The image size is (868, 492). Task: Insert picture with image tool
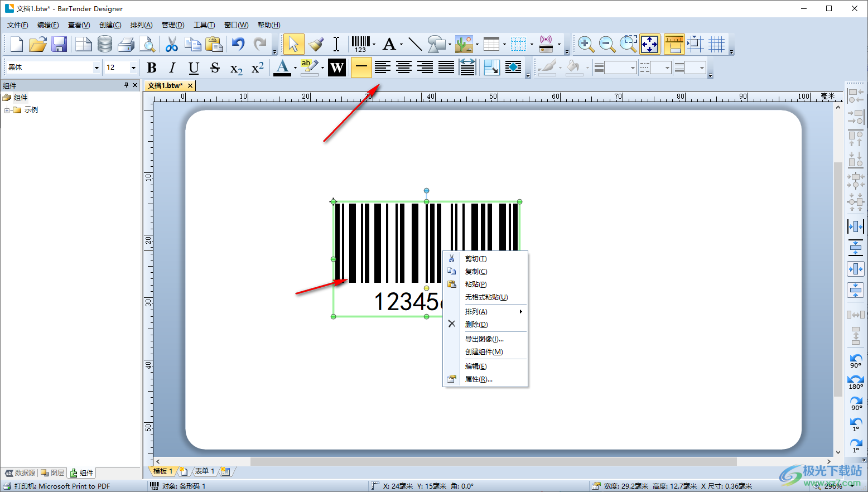pos(464,44)
